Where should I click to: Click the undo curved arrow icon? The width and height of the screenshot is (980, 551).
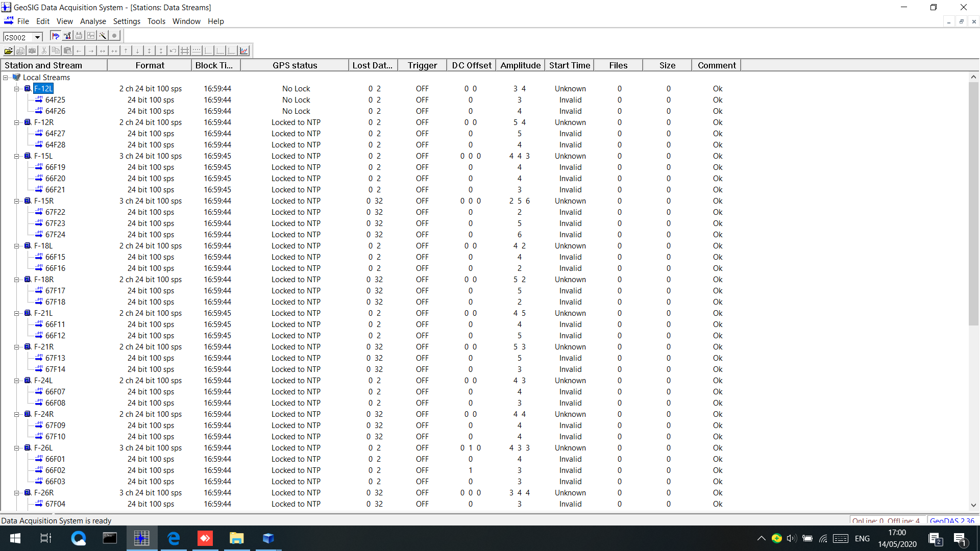[x=173, y=51]
